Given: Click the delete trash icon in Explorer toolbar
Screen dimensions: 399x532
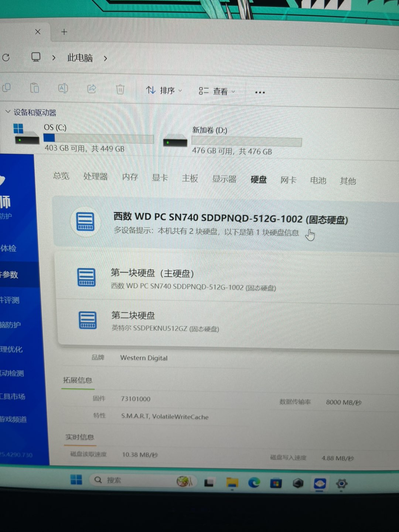Looking at the screenshot, I should (x=120, y=89).
